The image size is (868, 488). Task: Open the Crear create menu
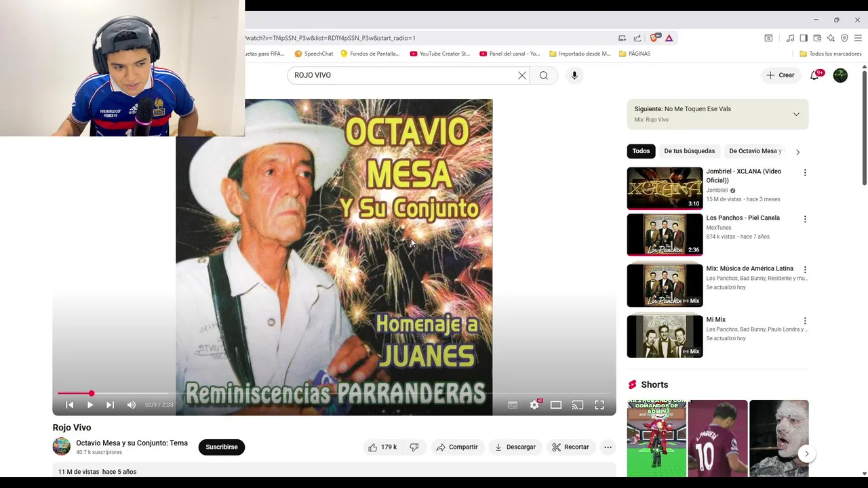[780, 75]
